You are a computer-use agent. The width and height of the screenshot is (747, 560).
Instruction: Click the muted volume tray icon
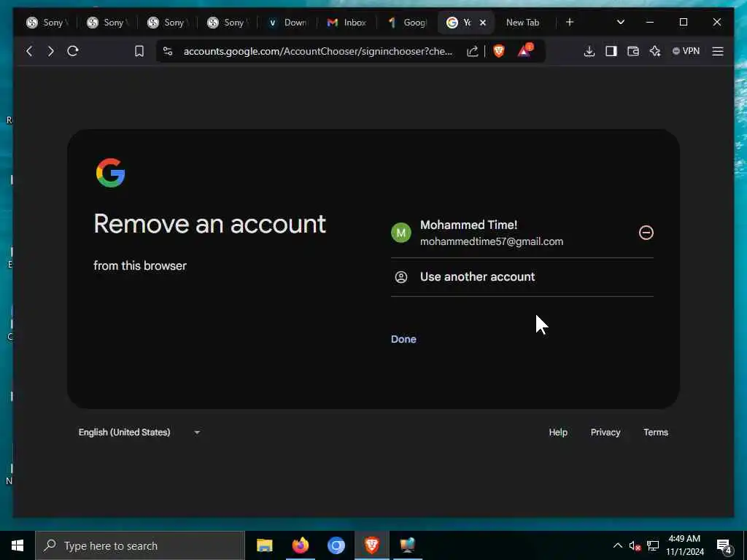(x=635, y=546)
